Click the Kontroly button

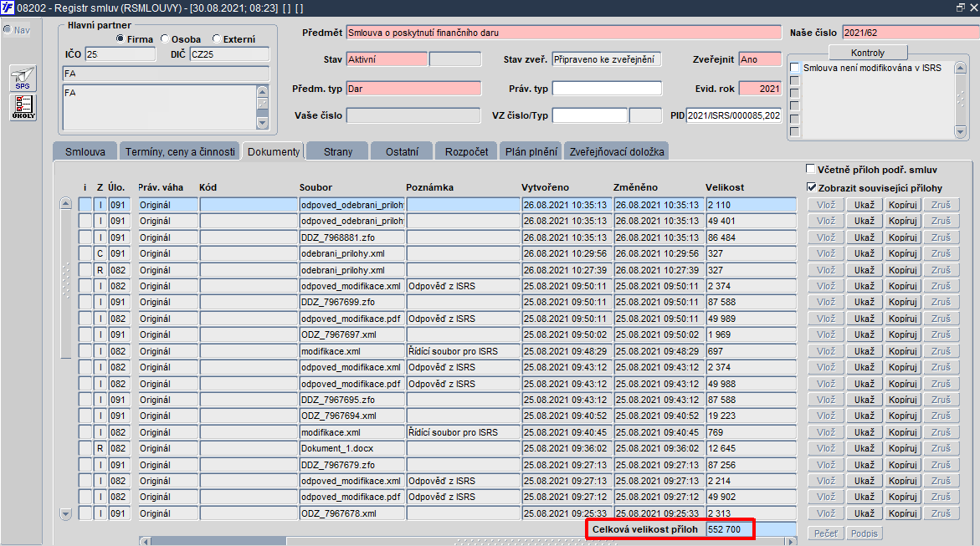click(868, 53)
